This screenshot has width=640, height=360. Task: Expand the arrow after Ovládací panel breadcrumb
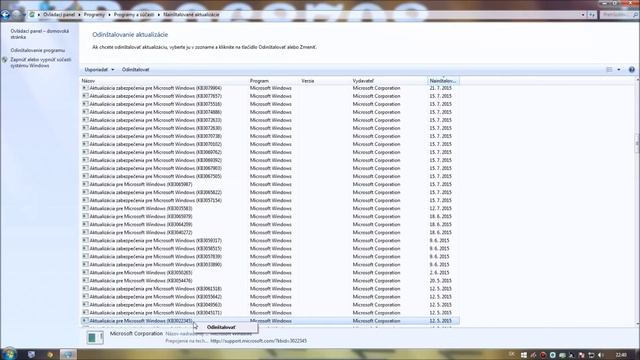(79, 15)
